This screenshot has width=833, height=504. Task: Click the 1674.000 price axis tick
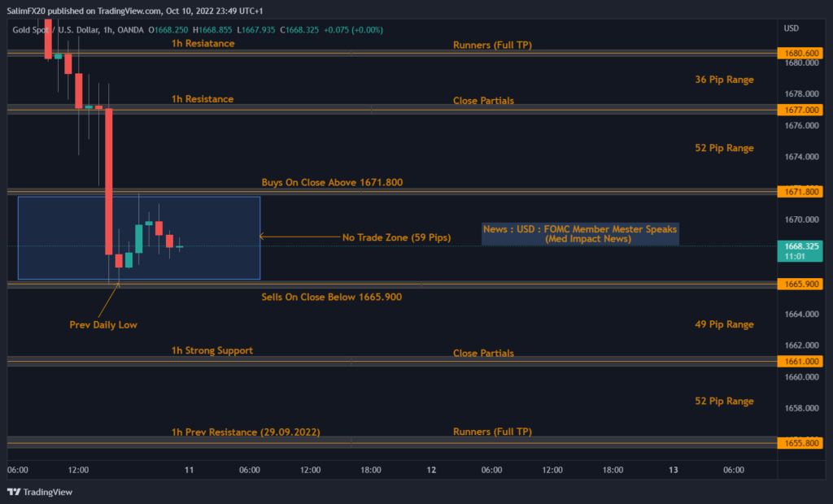(x=801, y=157)
